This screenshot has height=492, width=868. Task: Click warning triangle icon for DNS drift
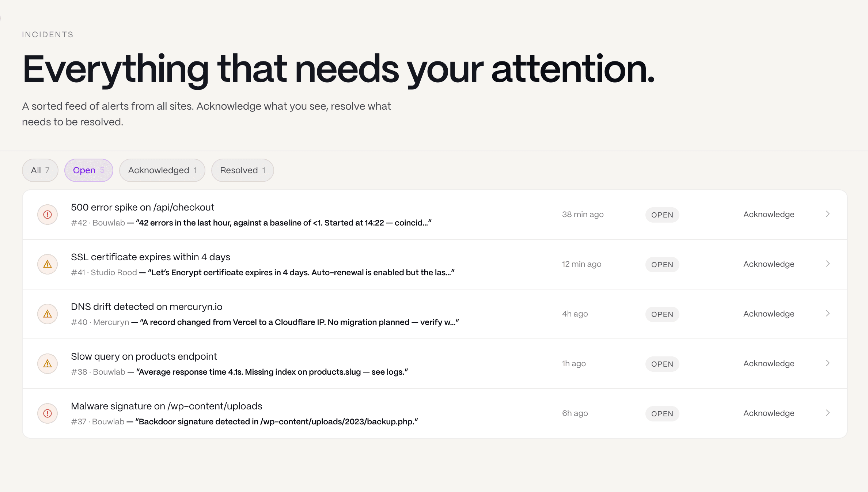48,314
